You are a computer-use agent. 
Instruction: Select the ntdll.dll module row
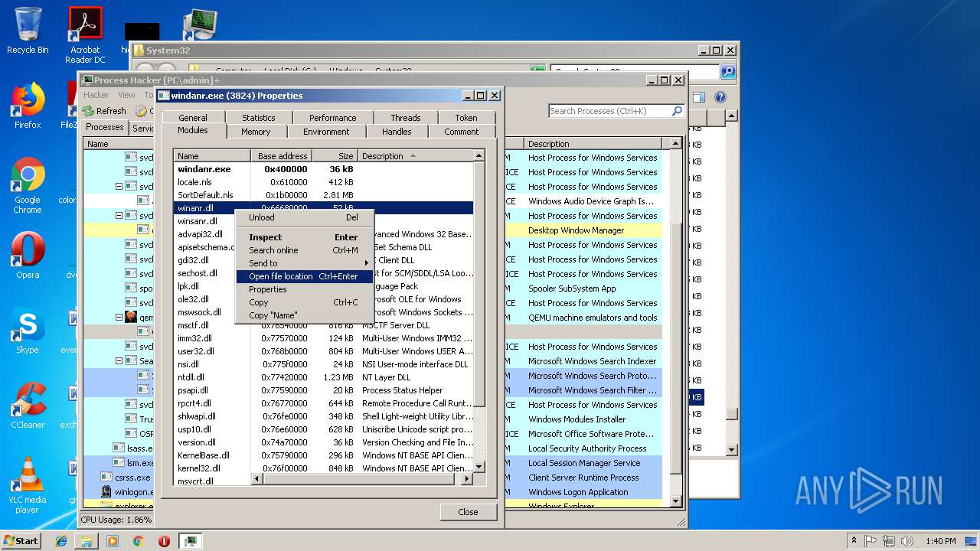pos(323,377)
